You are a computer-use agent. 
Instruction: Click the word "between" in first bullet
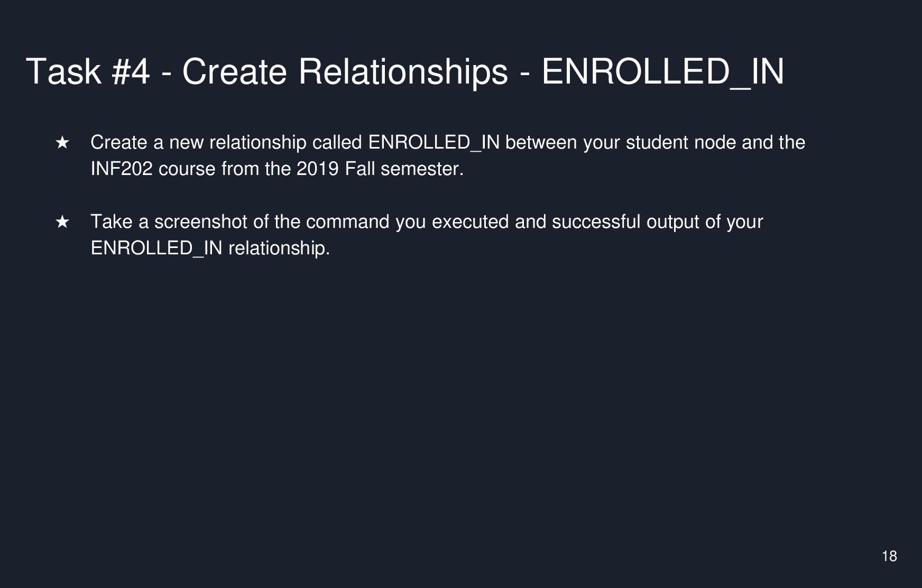pyautogui.click(x=541, y=143)
